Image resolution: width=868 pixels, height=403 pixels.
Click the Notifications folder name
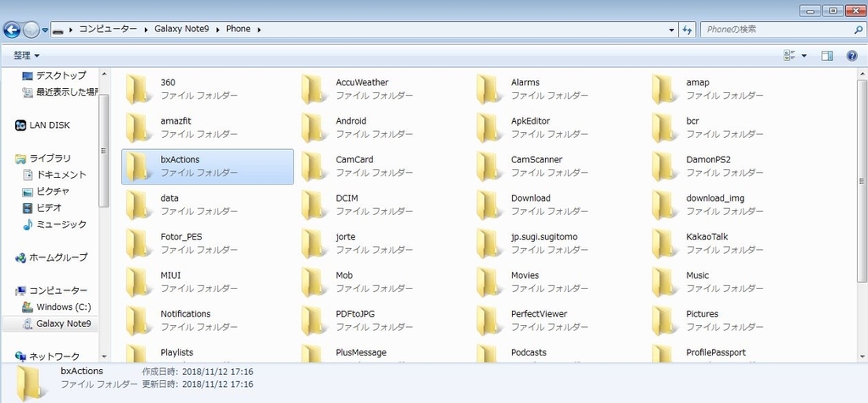point(186,314)
